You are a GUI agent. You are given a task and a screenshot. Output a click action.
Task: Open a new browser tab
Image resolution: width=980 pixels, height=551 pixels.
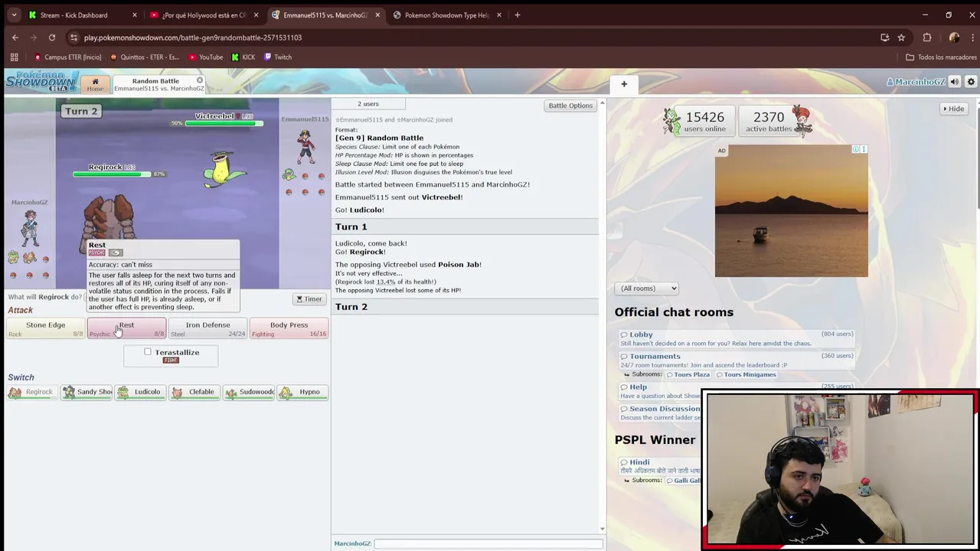518,15
